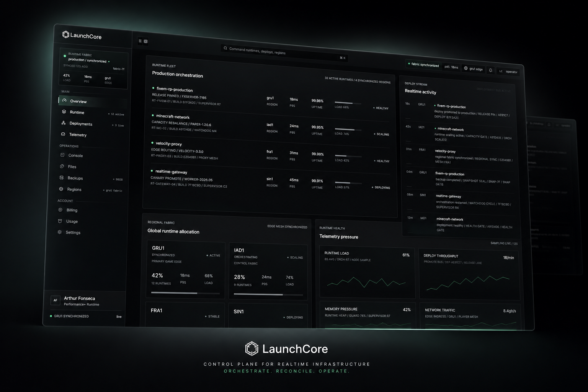Viewport: 588px width, 392px height.
Task: Click the fabric synchronized status pill
Action: coord(423,65)
